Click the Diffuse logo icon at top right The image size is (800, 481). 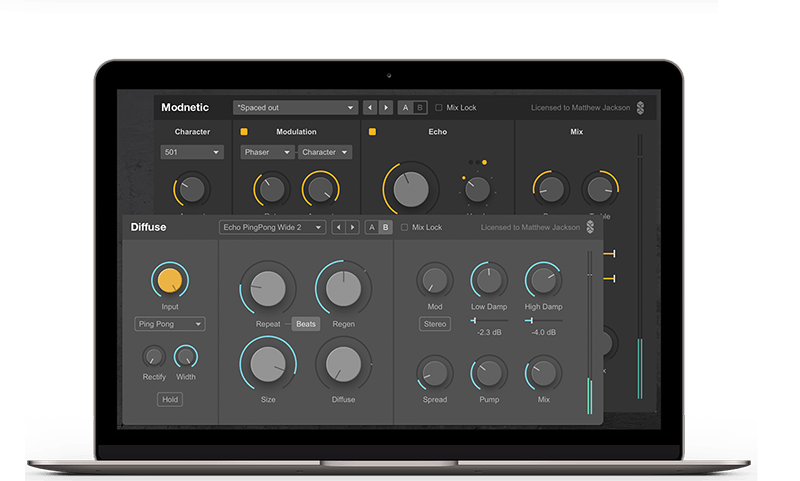(x=590, y=227)
